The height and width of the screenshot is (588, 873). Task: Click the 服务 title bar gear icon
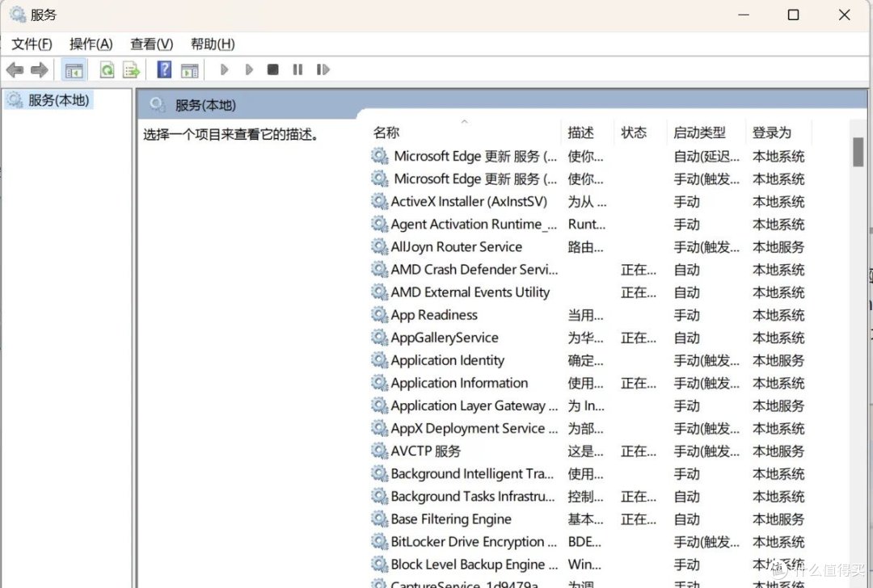click(18, 15)
